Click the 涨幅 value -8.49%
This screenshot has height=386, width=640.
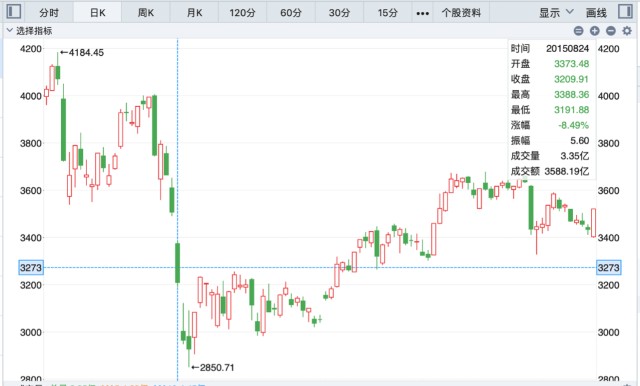click(573, 125)
